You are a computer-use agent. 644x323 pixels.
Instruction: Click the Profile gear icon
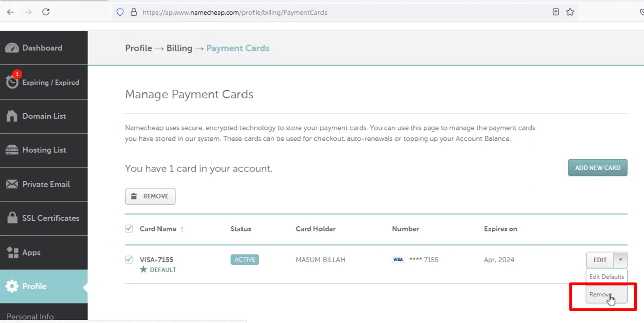click(12, 286)
